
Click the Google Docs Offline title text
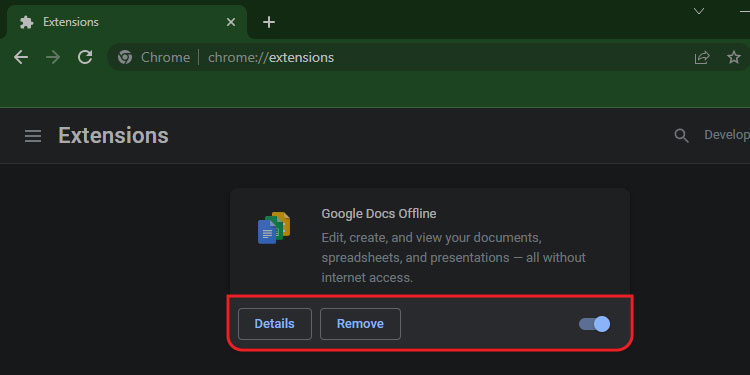379,214
